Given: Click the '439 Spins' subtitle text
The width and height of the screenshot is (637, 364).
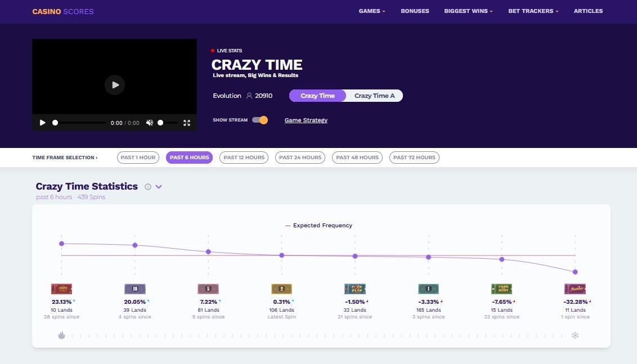Looking at the screenshot, I should [91, 197].
